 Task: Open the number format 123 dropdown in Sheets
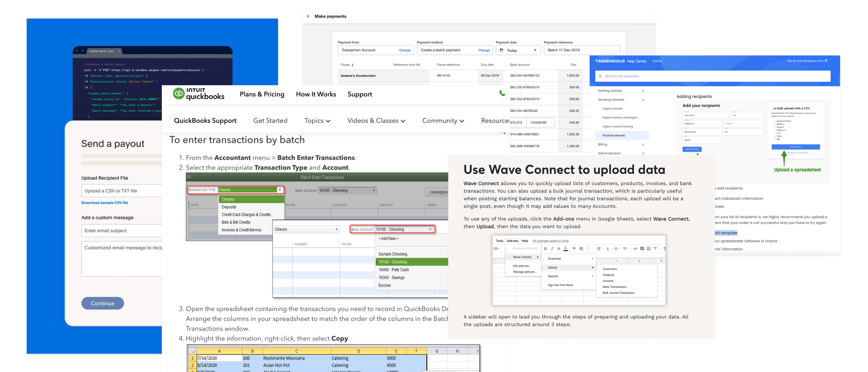click(x=496, y=249)
